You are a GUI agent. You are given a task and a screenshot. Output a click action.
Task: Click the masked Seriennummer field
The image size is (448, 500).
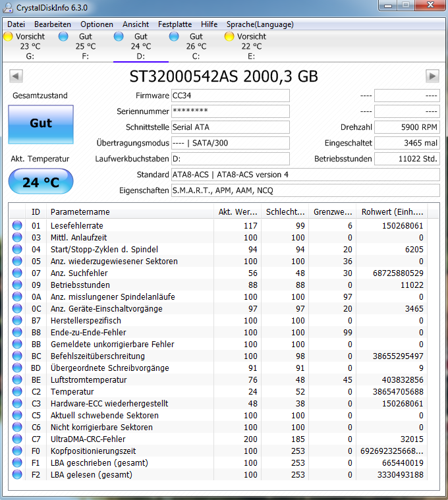[x=231, y=111]
